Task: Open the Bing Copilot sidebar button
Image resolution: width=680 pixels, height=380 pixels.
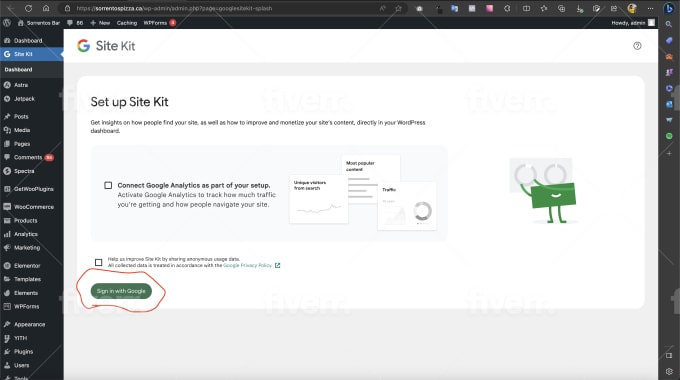Action: coord(669,8)
